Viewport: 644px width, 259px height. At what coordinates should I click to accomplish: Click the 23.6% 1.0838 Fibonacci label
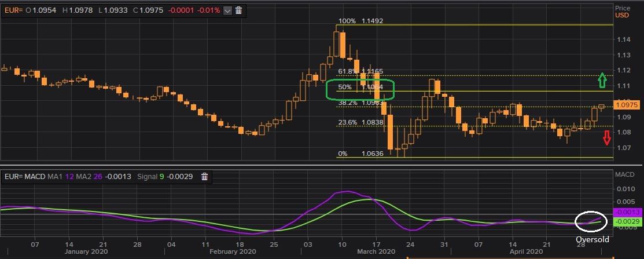coord(360,122)
